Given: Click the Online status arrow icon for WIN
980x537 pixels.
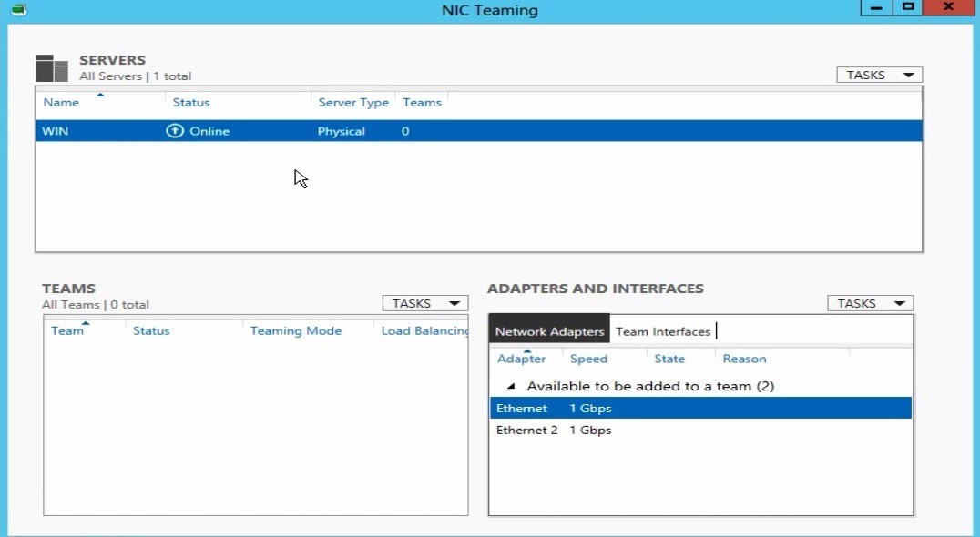Looking at the screenshot, I should tap(174, 130).
